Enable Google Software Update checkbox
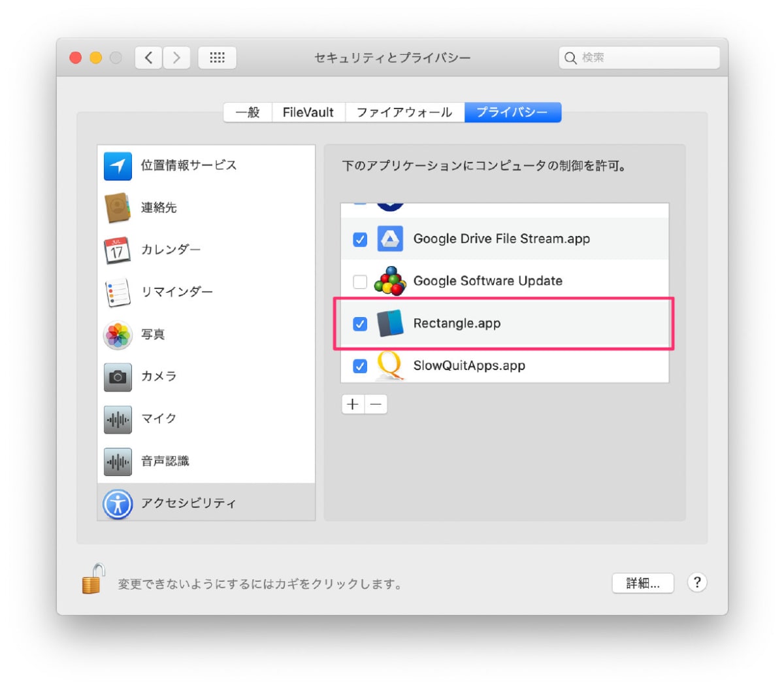 (x=360, y=282)
